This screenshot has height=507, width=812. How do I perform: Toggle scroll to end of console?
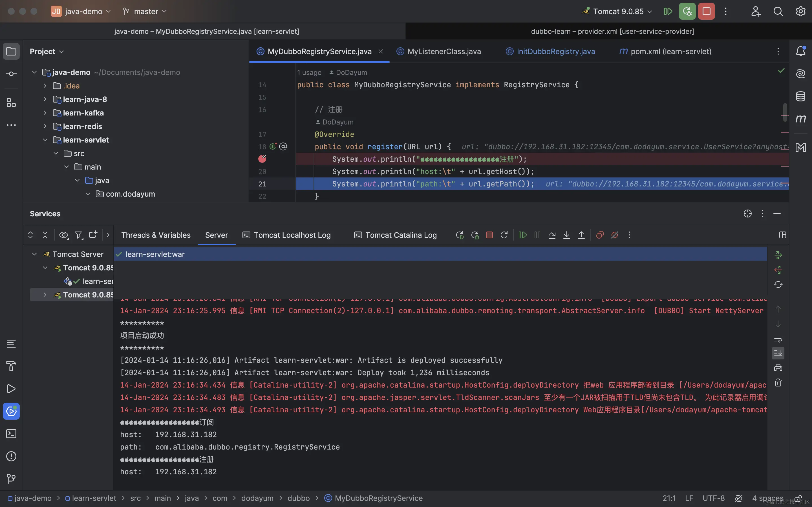click(x=778, y=353)
